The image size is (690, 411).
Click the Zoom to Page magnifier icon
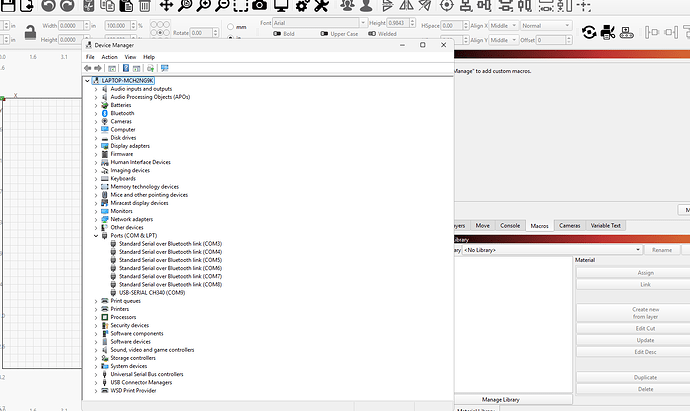click(x=185, y=5)
